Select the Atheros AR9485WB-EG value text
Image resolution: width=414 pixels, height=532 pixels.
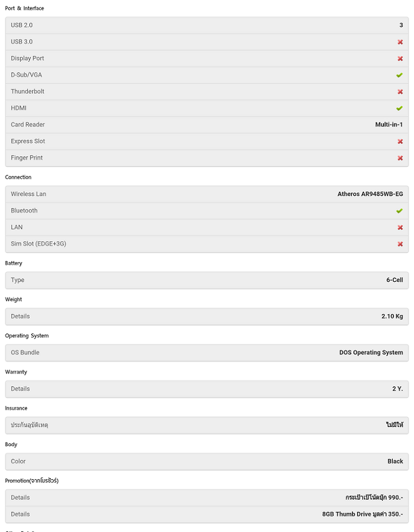tap(370, 194)
